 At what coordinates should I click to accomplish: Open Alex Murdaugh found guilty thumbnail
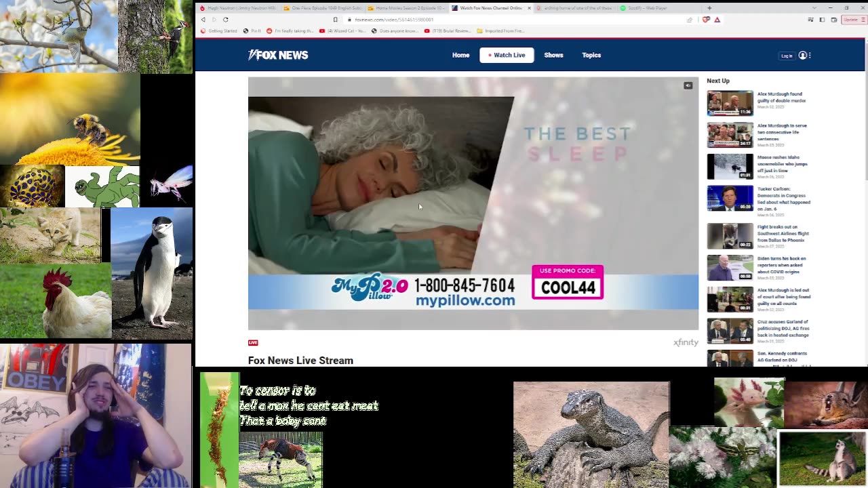[x=730, y=103]
